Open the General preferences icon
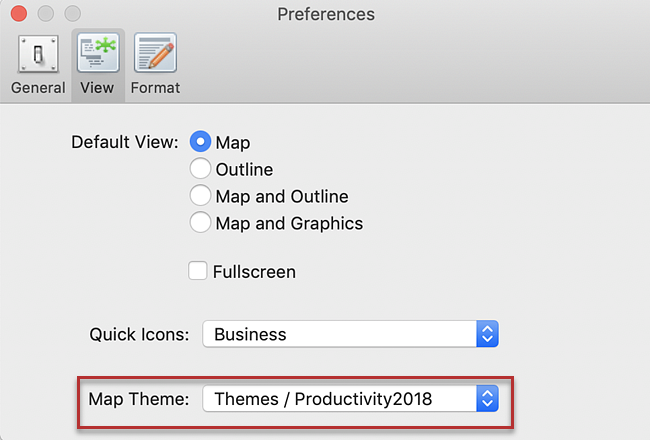The height and width of the screenshot is (440, 650). [38, 53]
